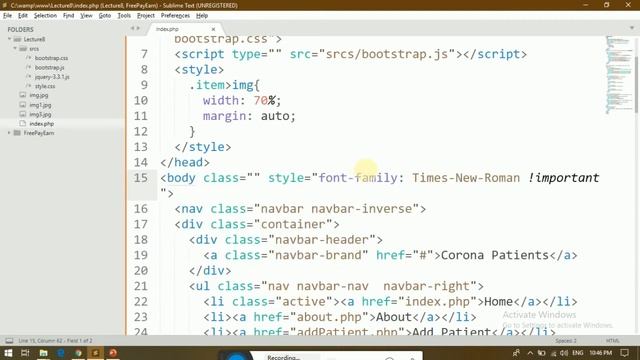Open img1.jpg in sidebar
The height and width of the screenshot is (360, 640).
tap(40, 105)
